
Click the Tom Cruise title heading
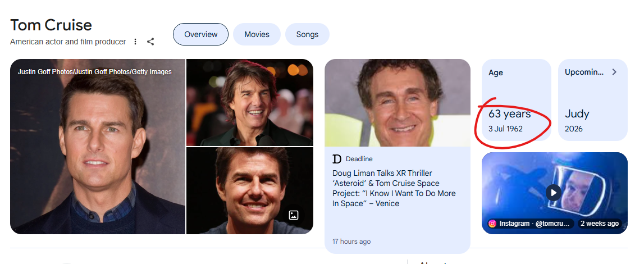click(x=51, y=25)
